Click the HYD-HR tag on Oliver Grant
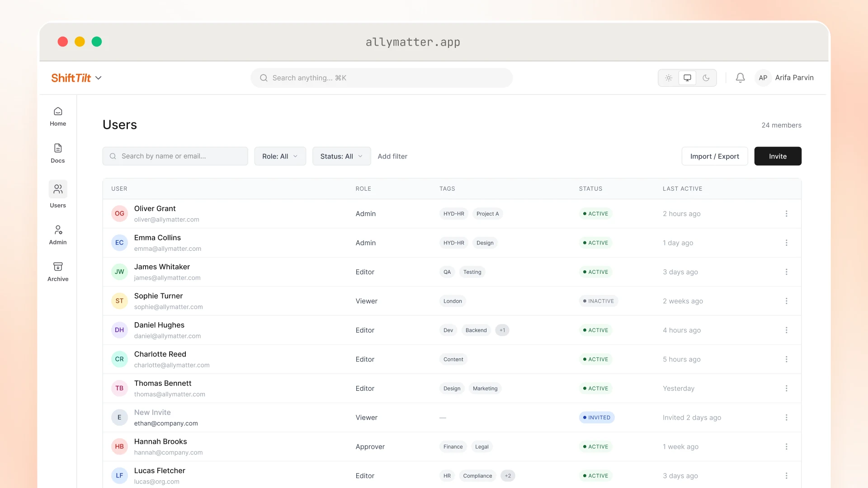Screen dimensions: 868x488 (453, 214)
